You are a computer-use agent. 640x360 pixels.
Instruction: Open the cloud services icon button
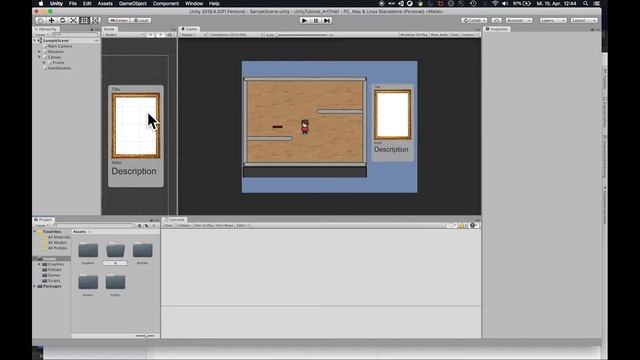[496, 20]
